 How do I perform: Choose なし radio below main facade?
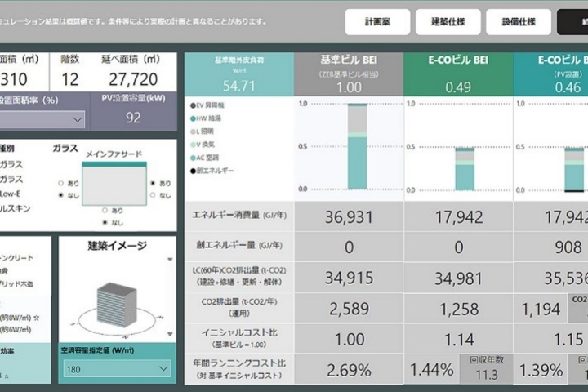point(103,222)
